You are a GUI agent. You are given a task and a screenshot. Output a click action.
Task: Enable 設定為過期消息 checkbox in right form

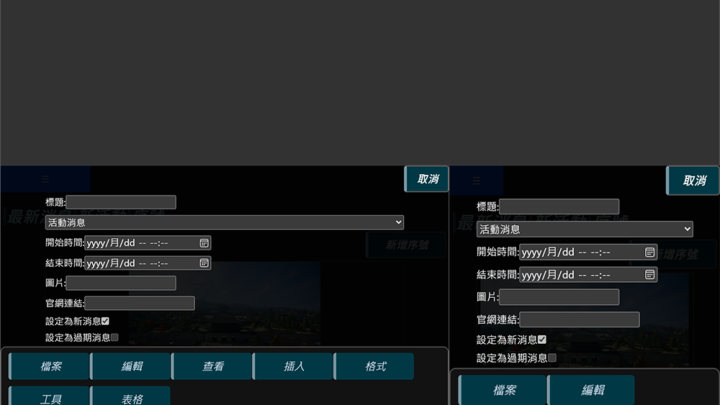[x=552, y=357]
